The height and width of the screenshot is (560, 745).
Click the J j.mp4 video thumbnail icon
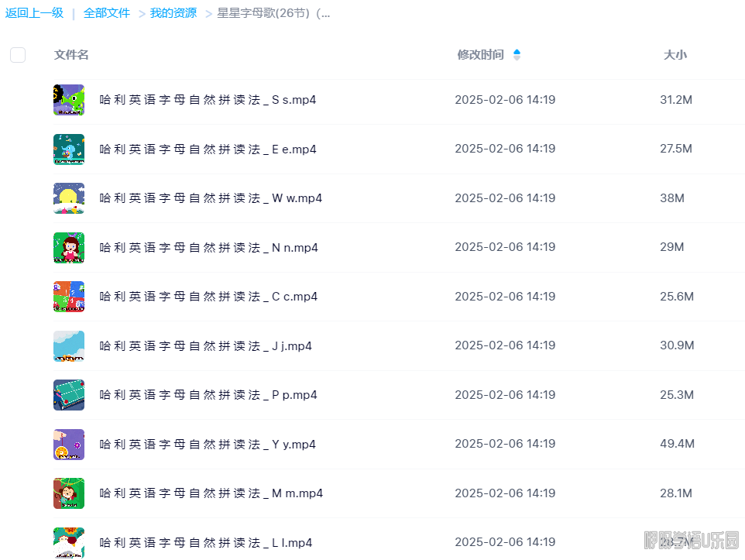click(69, 346)
